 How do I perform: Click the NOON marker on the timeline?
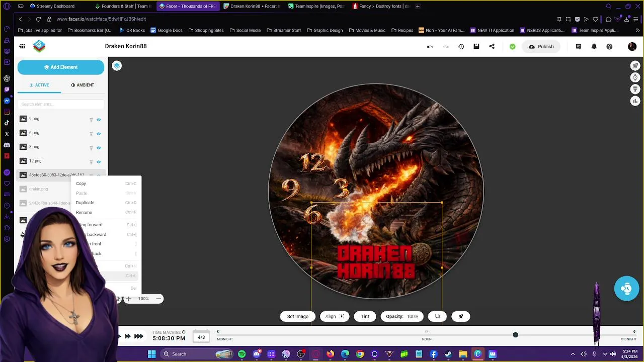[x=427, y=339]
